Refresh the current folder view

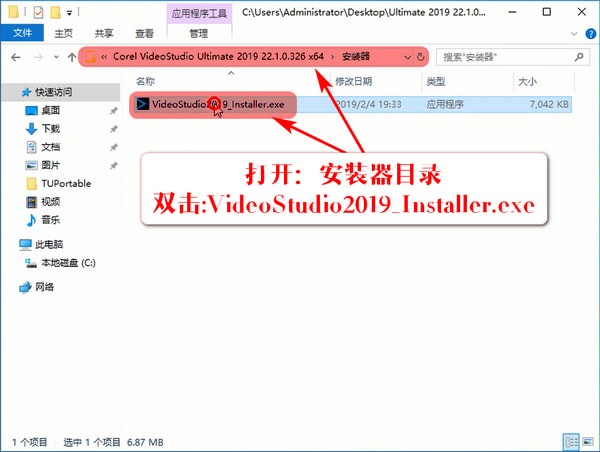(420, 57)
